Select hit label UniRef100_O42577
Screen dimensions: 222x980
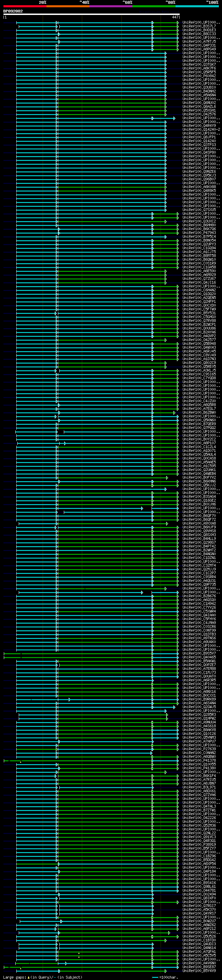tap(199, 340)
